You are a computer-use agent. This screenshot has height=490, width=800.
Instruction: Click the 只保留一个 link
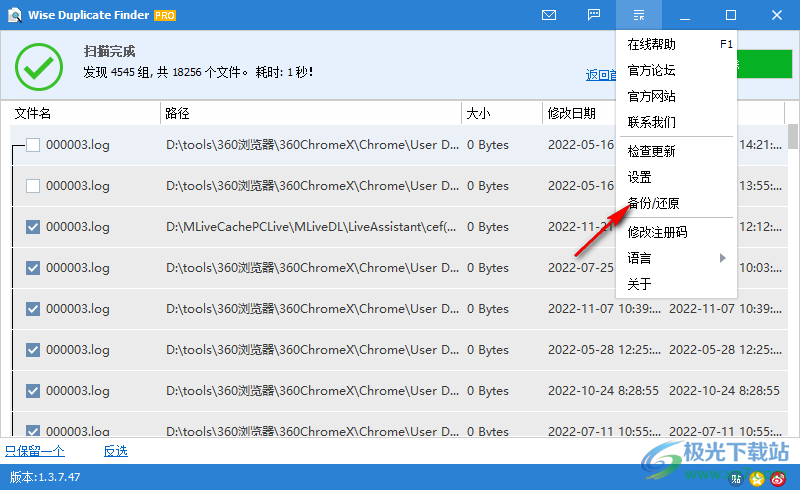pyautogui.click(x=35, y=451)
